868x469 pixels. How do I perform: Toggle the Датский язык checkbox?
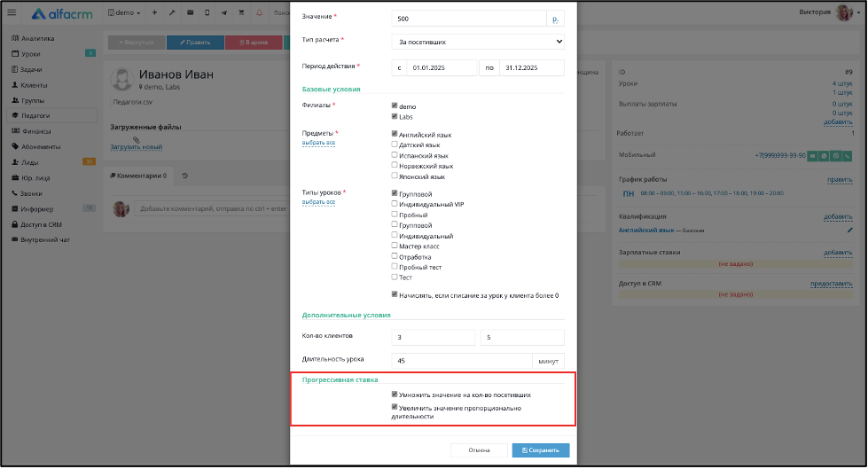395,145
